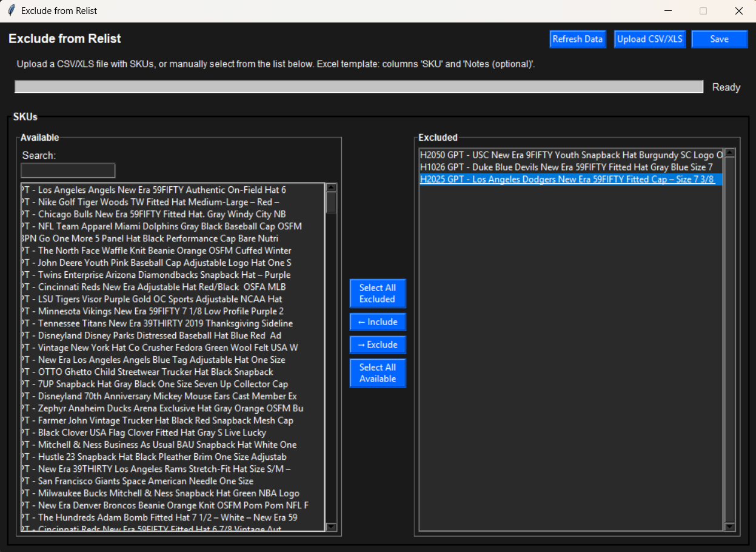The width and height of the screenshot is (756, 552).
Task: Click the → Exclude button
Action: [x=377, y=345]
